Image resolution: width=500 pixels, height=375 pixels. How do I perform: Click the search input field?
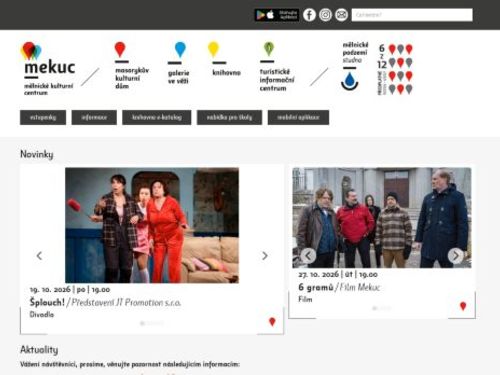412,15
